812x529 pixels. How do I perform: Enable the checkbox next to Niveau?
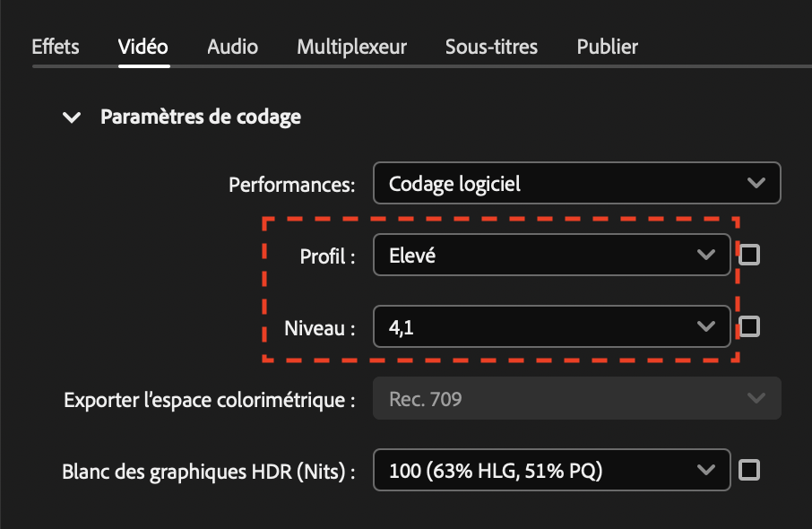(x=749, y=326)
